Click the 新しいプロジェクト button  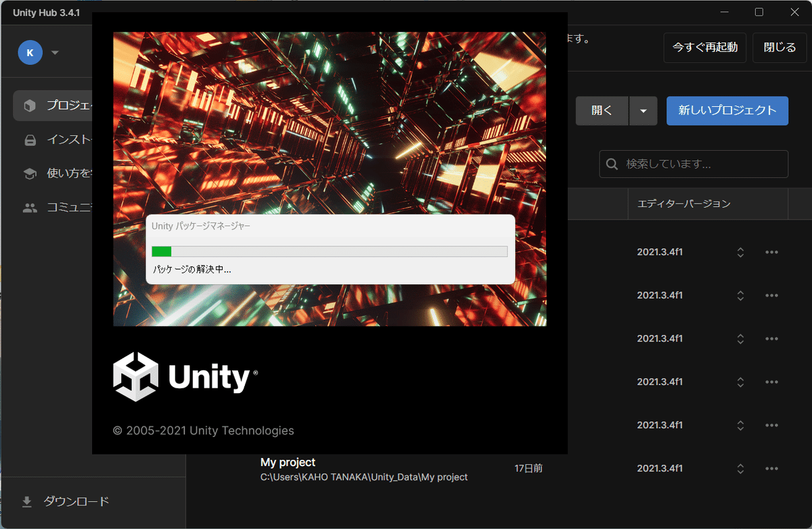tap(727, 110)
